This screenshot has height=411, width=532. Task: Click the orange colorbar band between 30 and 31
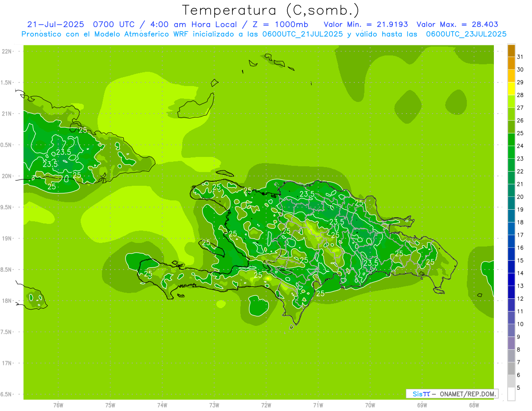click(x=511, y=63)
